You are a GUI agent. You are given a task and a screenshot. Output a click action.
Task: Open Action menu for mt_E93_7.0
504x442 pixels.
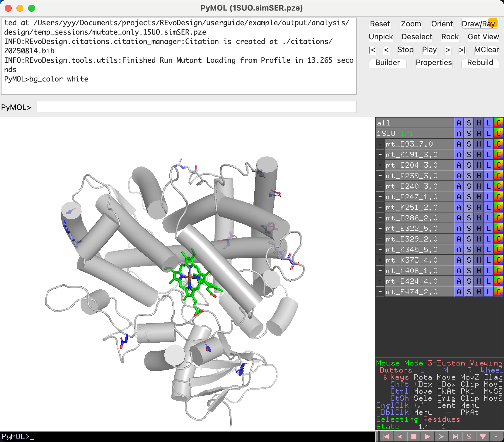point(459,144)
